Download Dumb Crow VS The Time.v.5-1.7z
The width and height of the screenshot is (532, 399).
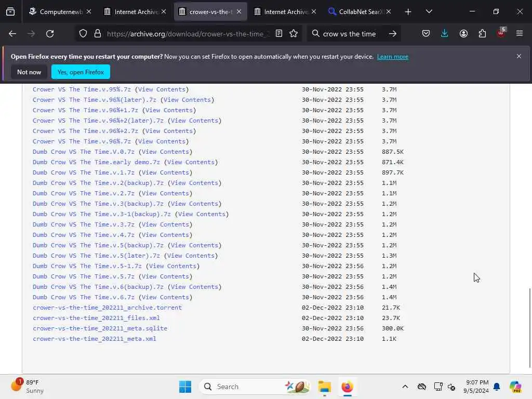[x=87, y=267]
